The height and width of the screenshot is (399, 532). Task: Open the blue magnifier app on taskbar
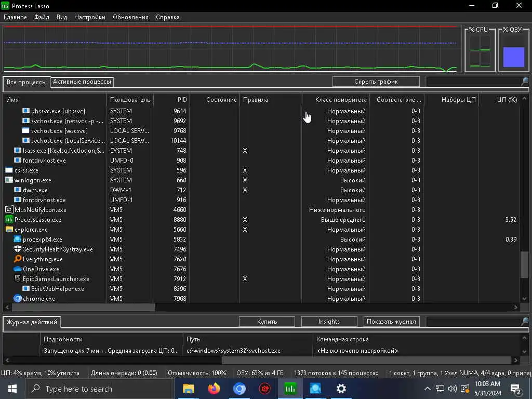(x=315, y=389)
